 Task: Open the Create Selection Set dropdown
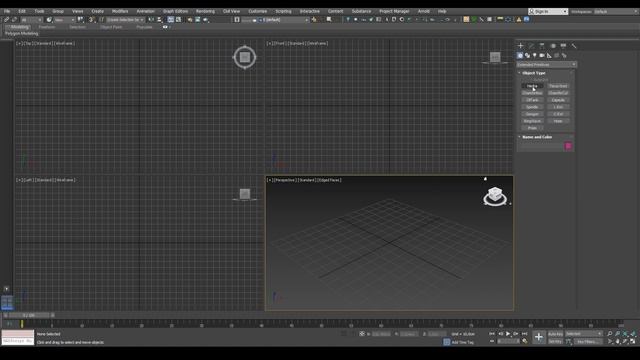pyautogui.click(x=125, y=20)
